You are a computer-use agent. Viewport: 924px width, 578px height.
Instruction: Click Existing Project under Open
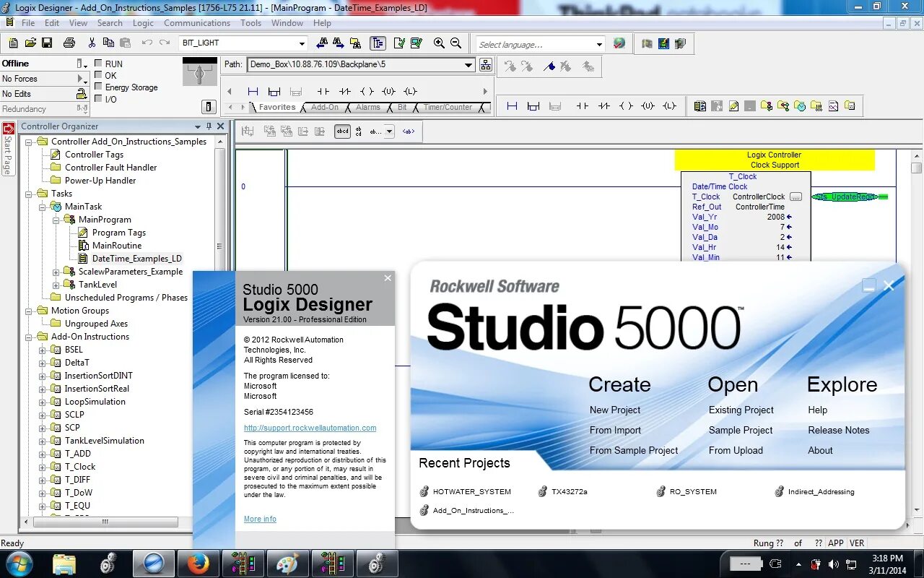pyautogui.click(x=741, y=410)
